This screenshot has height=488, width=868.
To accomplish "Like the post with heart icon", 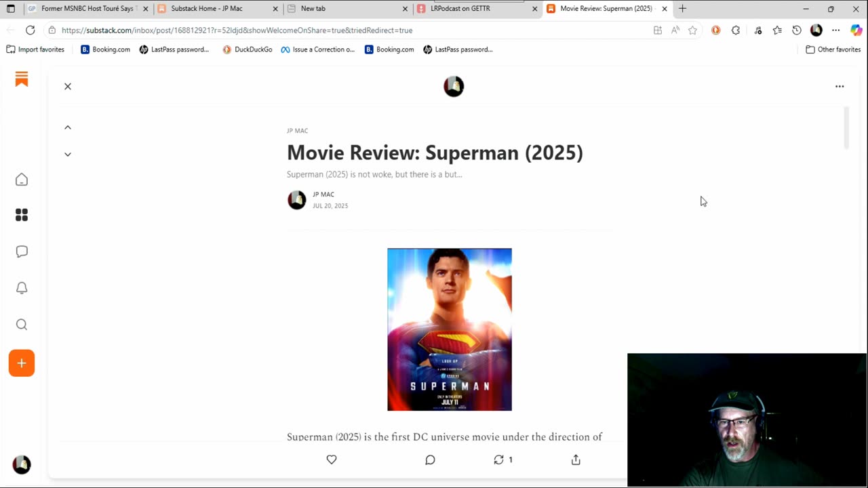I will pos(332,460).
